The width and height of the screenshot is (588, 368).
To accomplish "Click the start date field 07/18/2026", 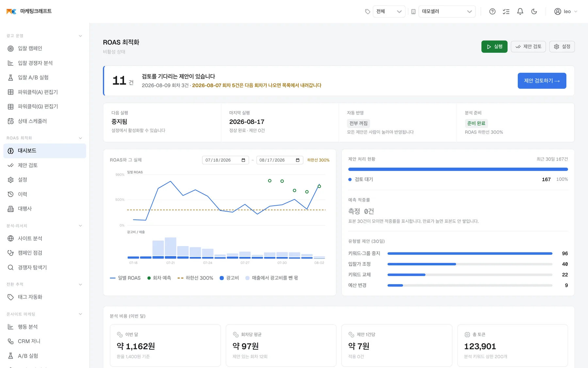I will tap(225, 160).
